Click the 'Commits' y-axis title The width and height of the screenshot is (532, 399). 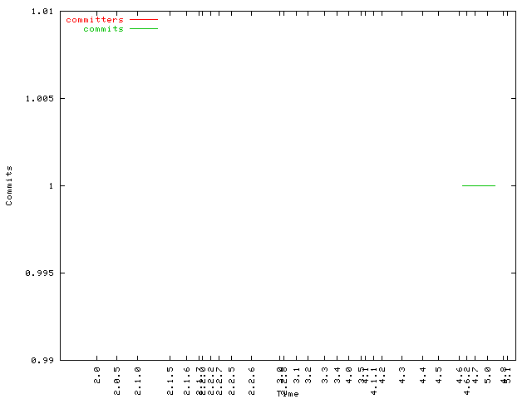click(9, 185)
